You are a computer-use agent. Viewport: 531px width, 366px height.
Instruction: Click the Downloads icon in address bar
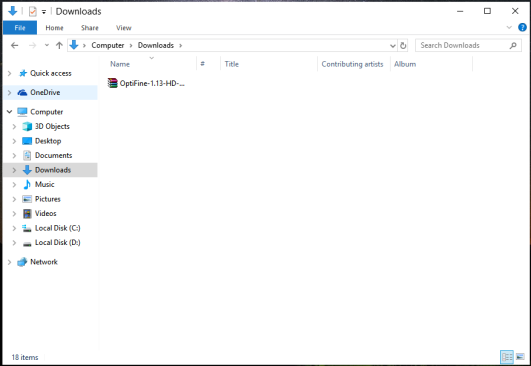point(74,45)
